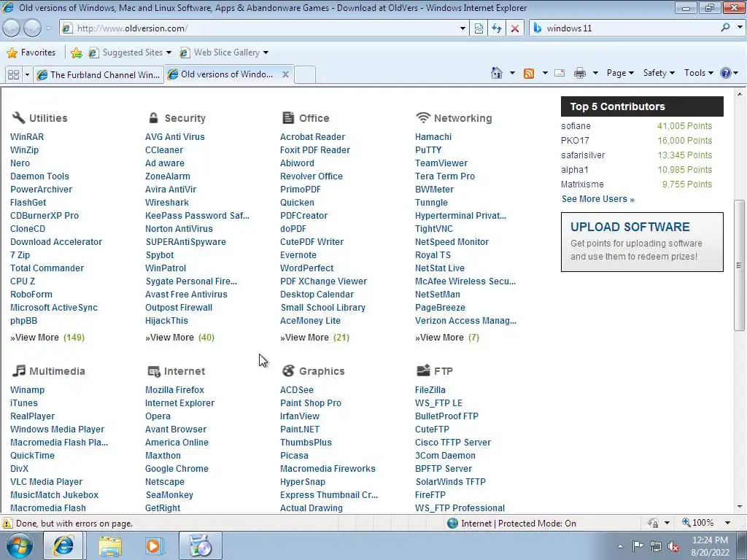Click Utilities View More (149)
Viewport: 747px width, 560px height.
coord(47,337)
